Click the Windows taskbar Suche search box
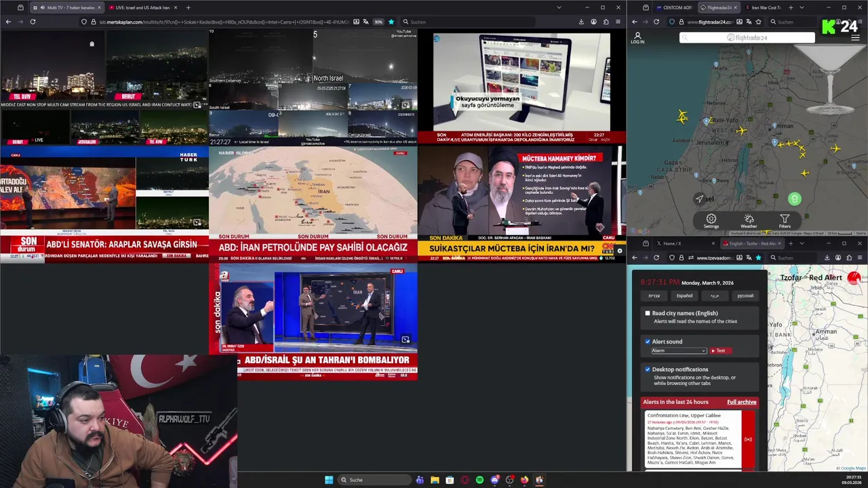 [x=374, y=480]
